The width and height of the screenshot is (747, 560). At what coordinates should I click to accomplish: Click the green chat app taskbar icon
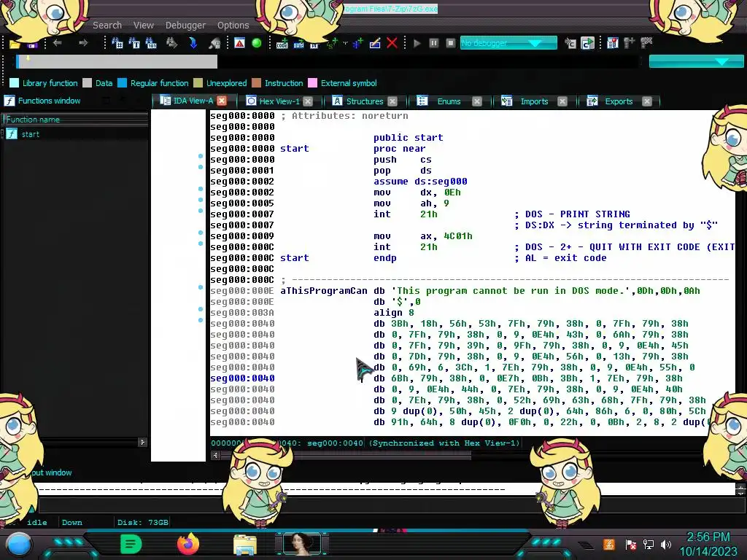point(131,544)
